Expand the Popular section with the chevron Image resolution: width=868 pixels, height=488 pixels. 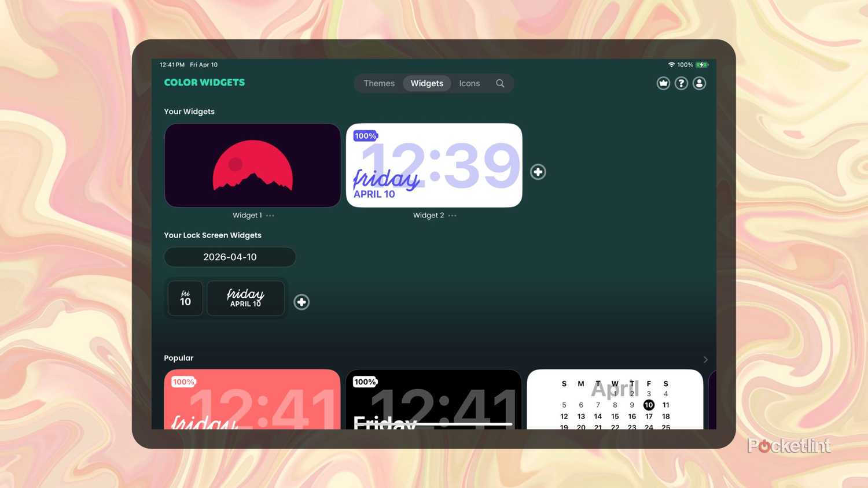pos(705,359)
